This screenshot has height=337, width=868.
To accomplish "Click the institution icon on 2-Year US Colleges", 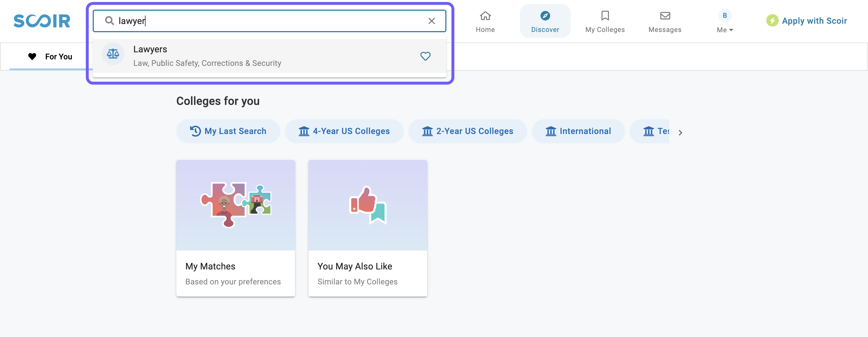I will click(427, 131).
